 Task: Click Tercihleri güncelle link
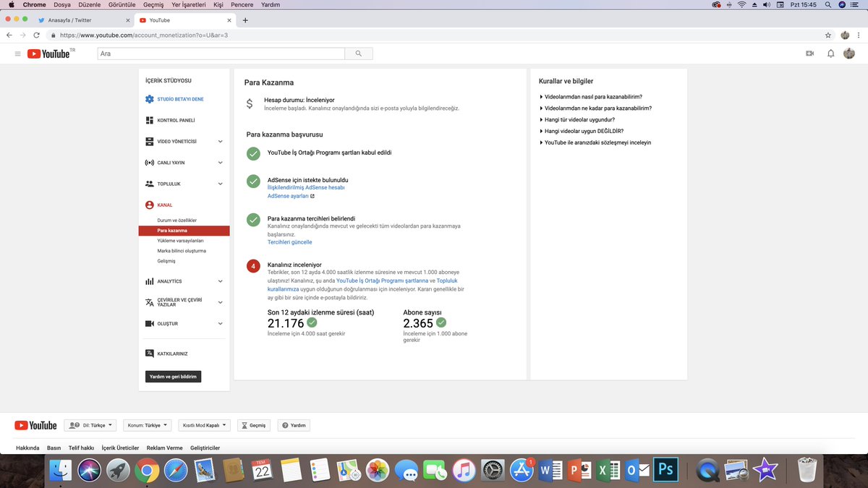click(290, 242)
